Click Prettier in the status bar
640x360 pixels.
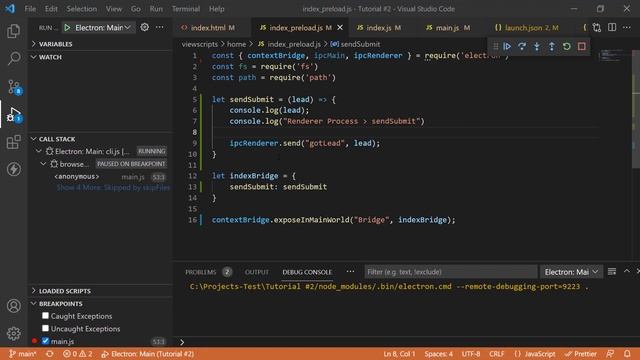coord(581,354)
